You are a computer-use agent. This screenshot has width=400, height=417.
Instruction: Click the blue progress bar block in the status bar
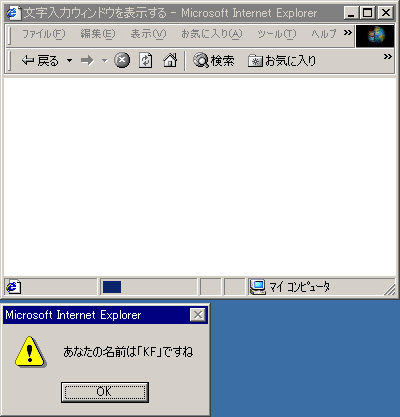(x=112, y=287)
